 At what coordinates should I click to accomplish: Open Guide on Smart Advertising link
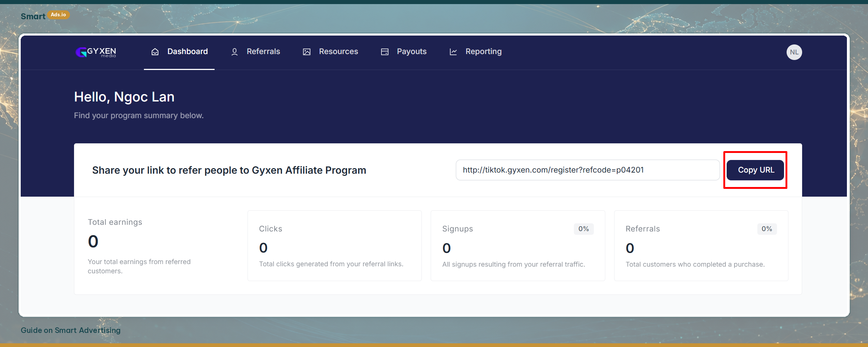coord(71,330)
